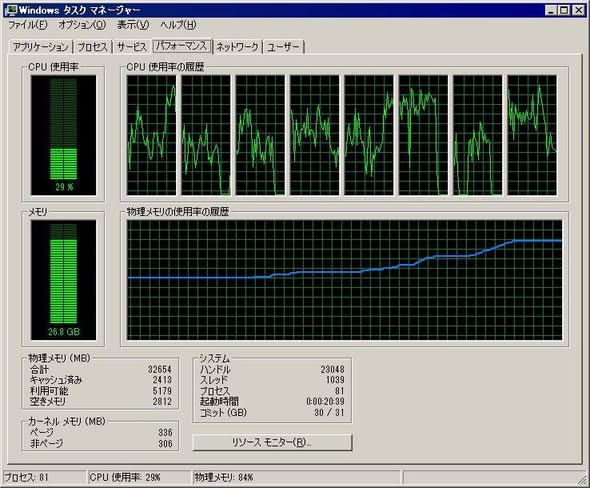Click the スレッド value 1039
590x488 pixels.
pyautogui.click(x=335, y=380)
